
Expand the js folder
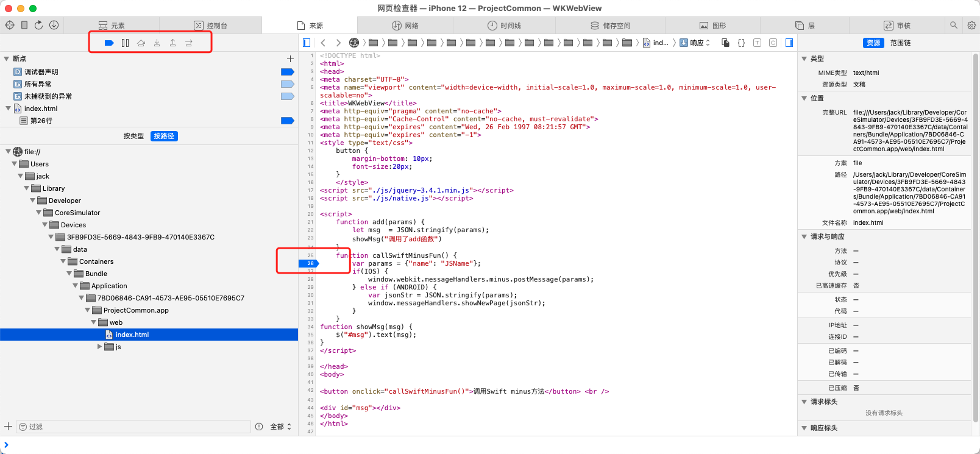(x=99, y=347)
